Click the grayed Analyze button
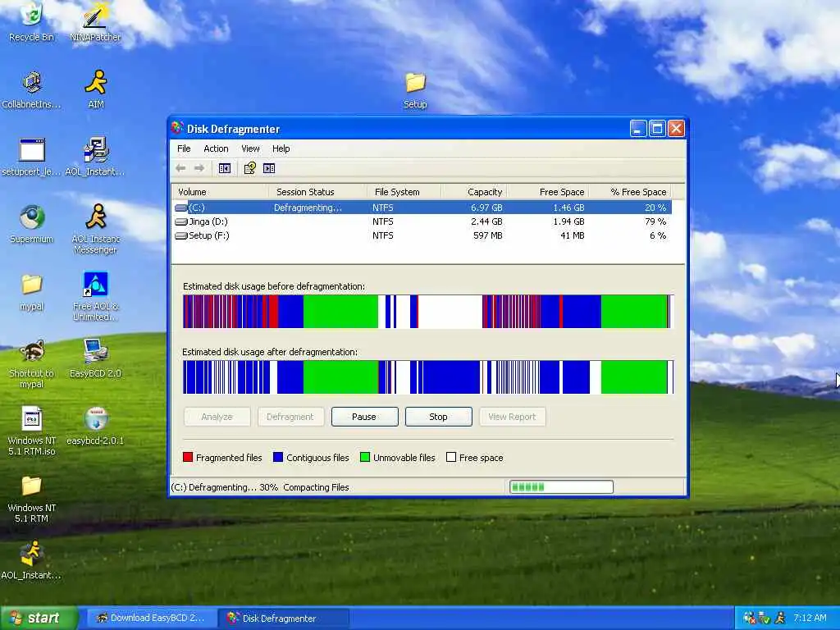This screenshot has height=630, width=840. click(x=217, y=416)
